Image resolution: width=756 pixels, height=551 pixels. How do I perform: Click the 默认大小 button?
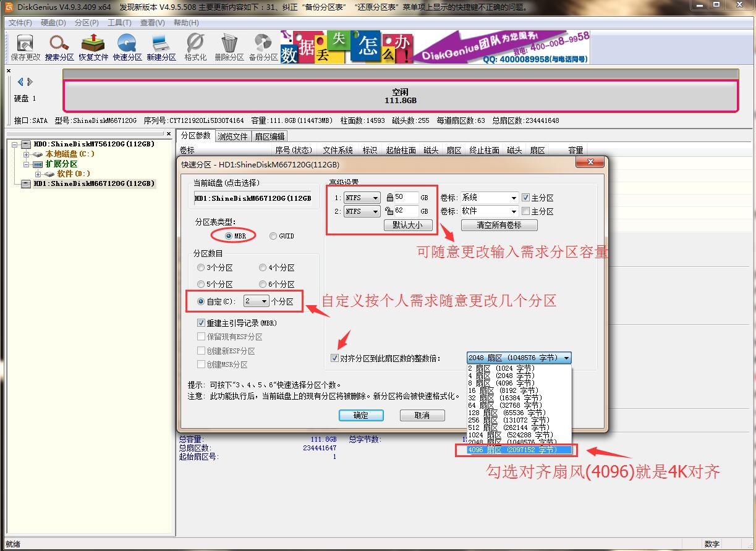tap(407, 225)
